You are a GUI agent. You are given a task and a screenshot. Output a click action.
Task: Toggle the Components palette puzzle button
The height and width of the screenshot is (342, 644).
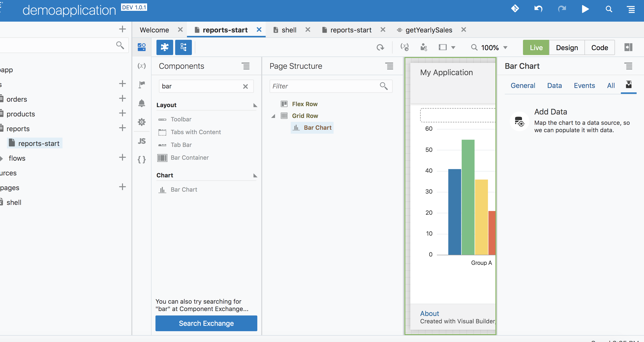[165, 47]
